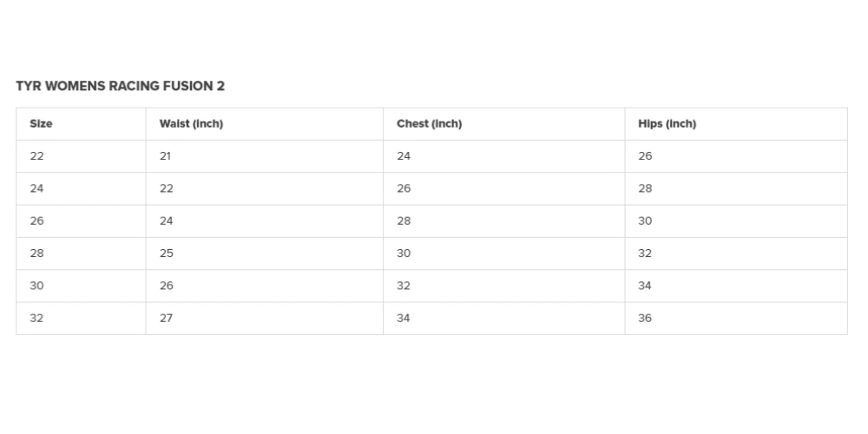
Task: Select the Waist (Inch) column header
Action: [191, 124]
